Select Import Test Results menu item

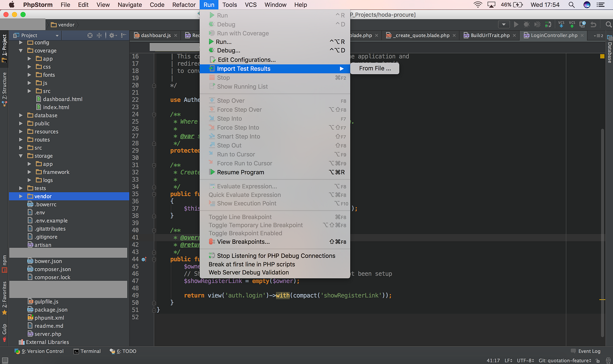coord(275,69)
